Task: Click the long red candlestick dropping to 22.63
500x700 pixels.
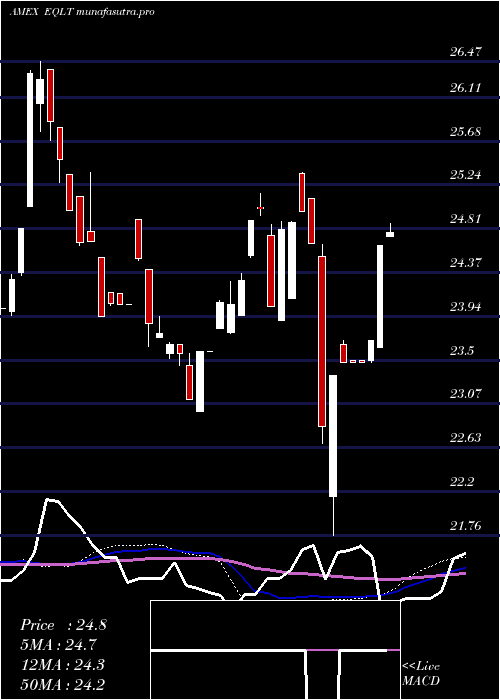Action: click(x=322, y=342)
